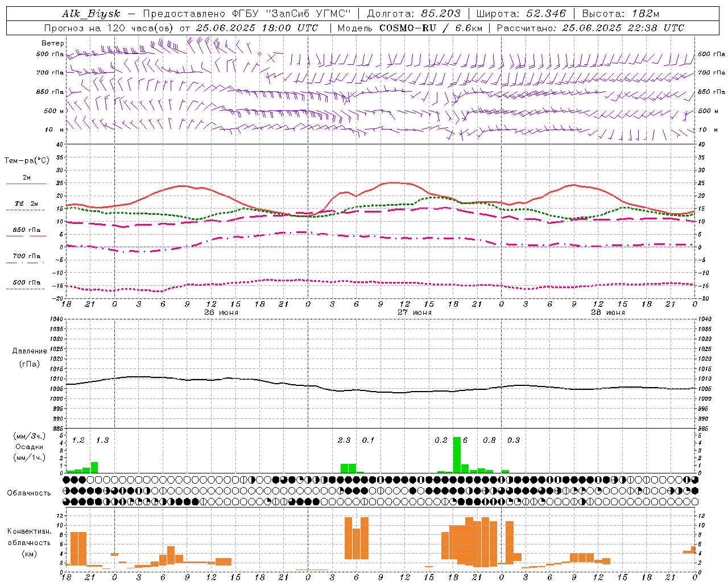Select left wind-axis label '500 гПа'
Viewport: 728px width, 582px height.
pos(50,54)
